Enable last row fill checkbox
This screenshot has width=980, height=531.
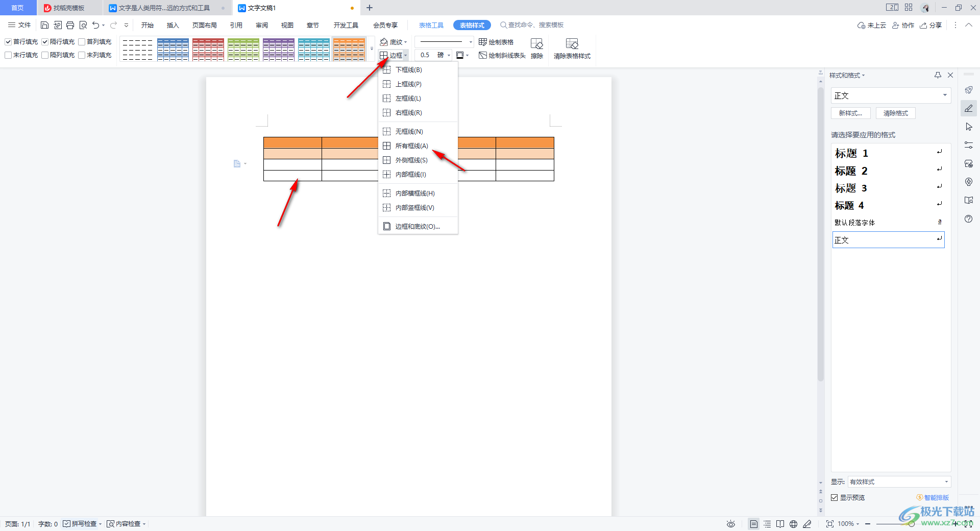(x=8, y=55)
